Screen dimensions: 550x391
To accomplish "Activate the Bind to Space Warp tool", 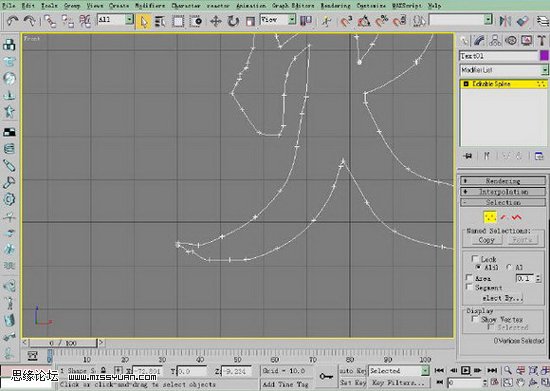I will click(x=85, y=21).
